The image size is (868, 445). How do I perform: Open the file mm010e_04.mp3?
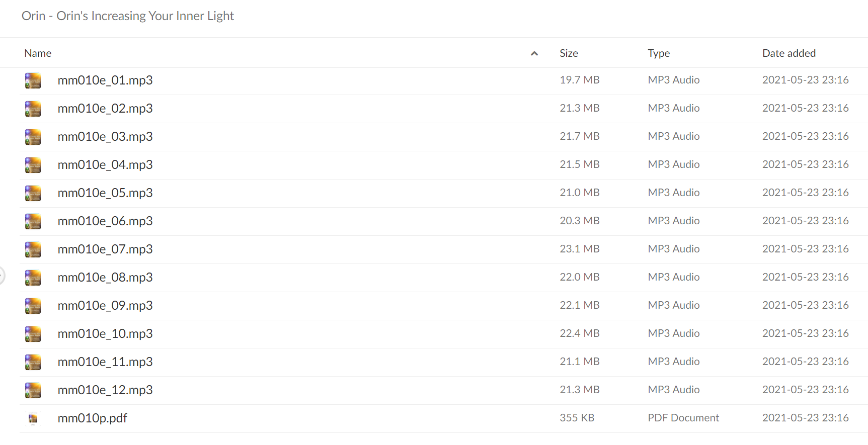105,165
